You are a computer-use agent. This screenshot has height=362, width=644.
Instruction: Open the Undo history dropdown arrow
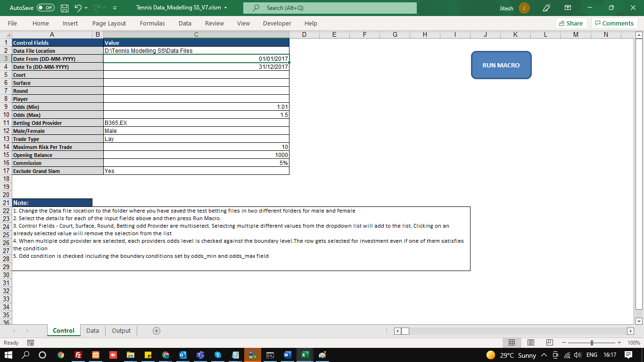(x=88, y=8)
